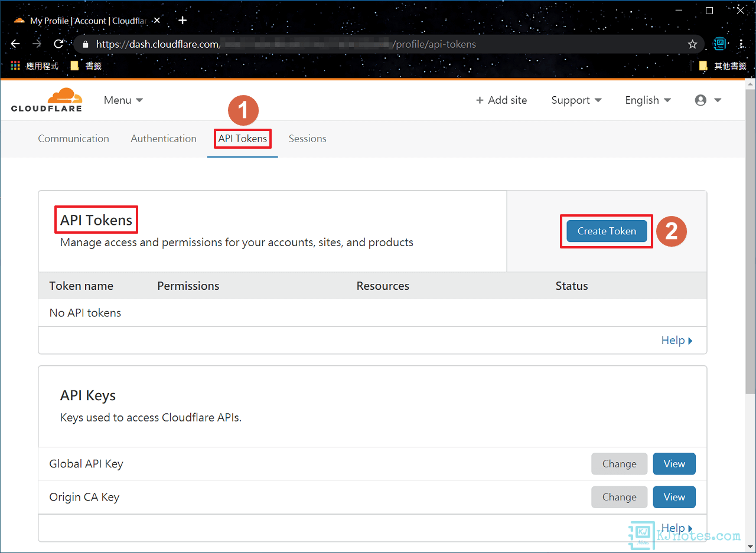Click the 'Permissions' column header
The image size is (756, 553).
coord(188,286)
